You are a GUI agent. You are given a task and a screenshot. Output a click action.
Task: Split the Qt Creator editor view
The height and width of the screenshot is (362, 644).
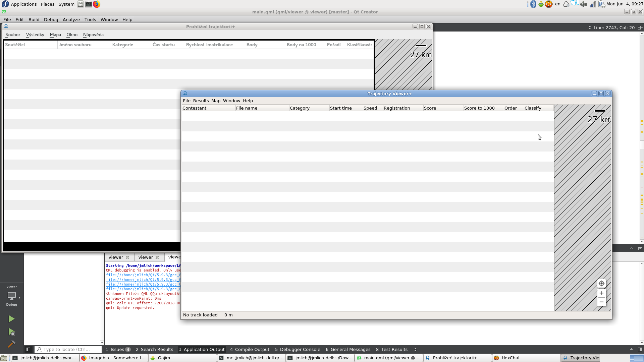(x=640, y=27)
